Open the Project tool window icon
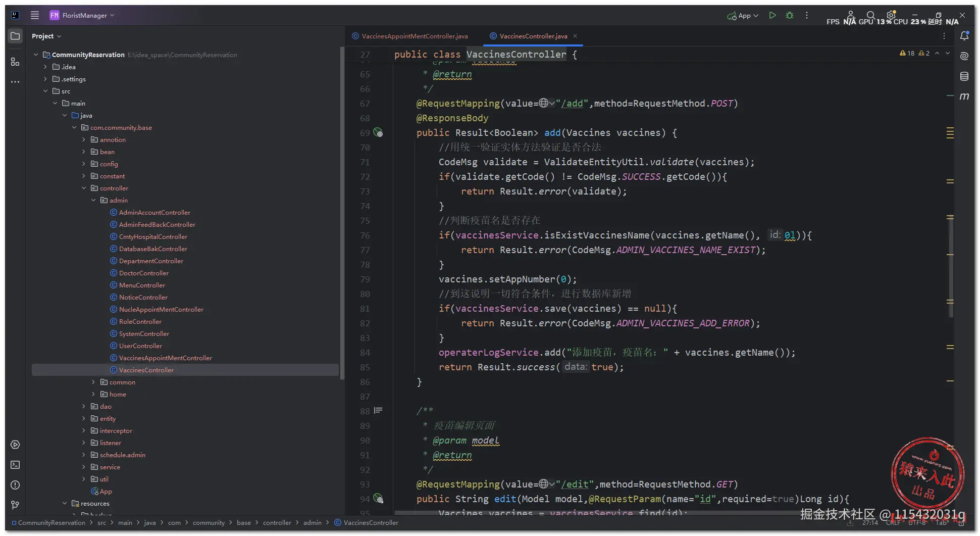Screen dimensions: 980x536 15,36
